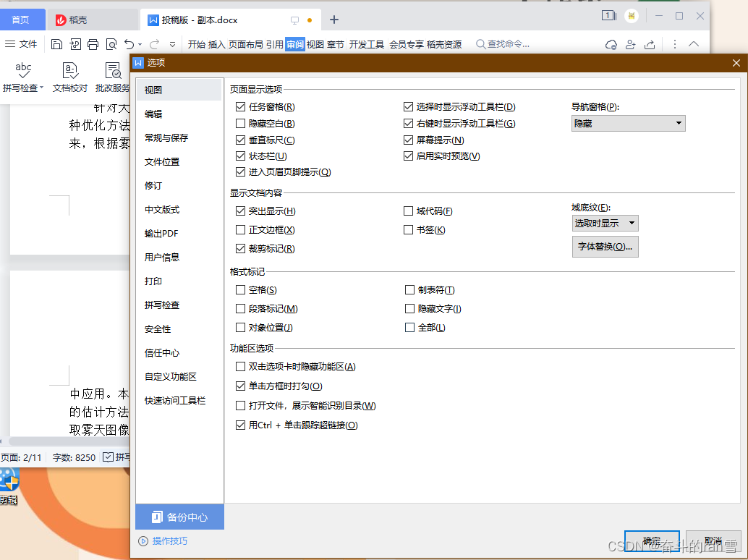Toggle the 垂直标尺 checkbox

(x=240, y=140)
